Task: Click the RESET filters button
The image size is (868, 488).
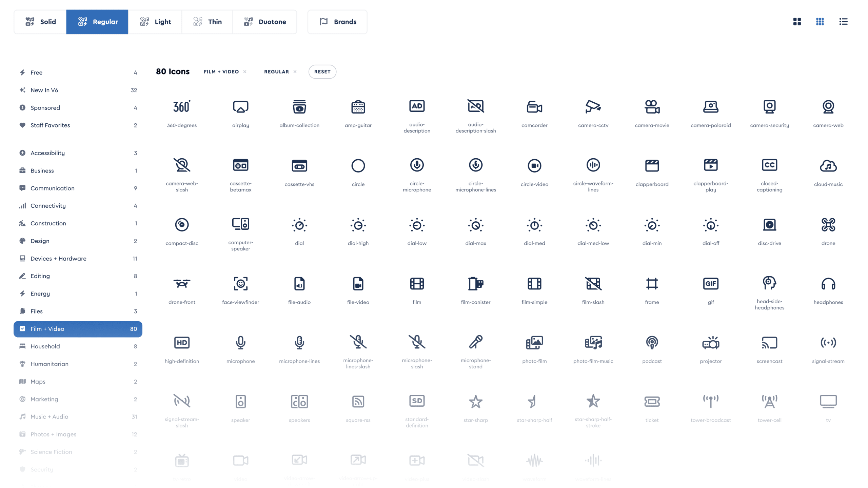Action: click(x=322, y=72)
